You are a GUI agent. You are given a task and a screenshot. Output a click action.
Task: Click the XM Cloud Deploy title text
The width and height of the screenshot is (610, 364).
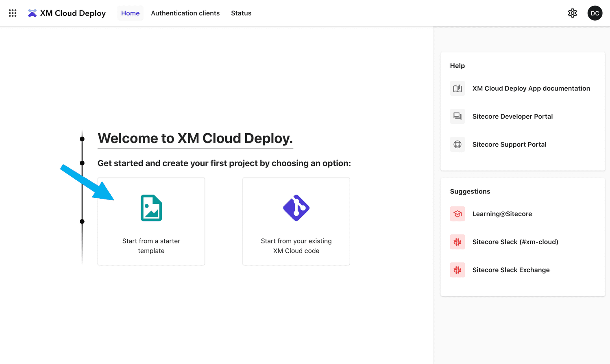73,13
